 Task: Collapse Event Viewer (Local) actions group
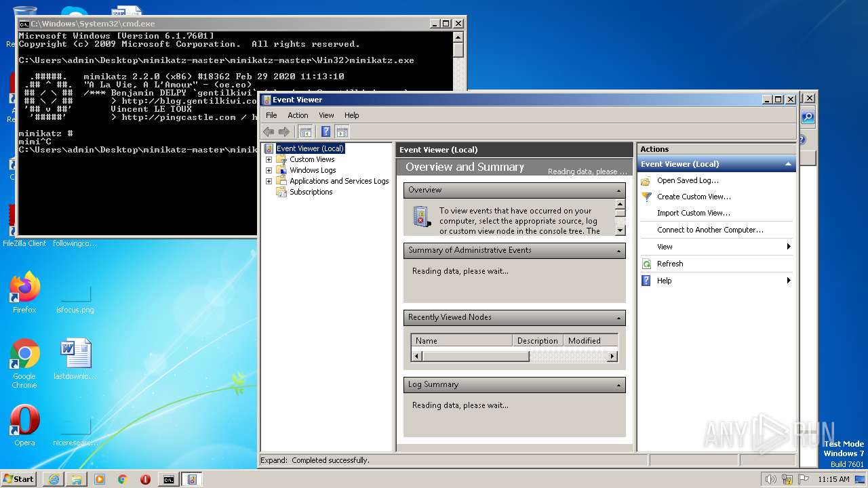(788, 164)
